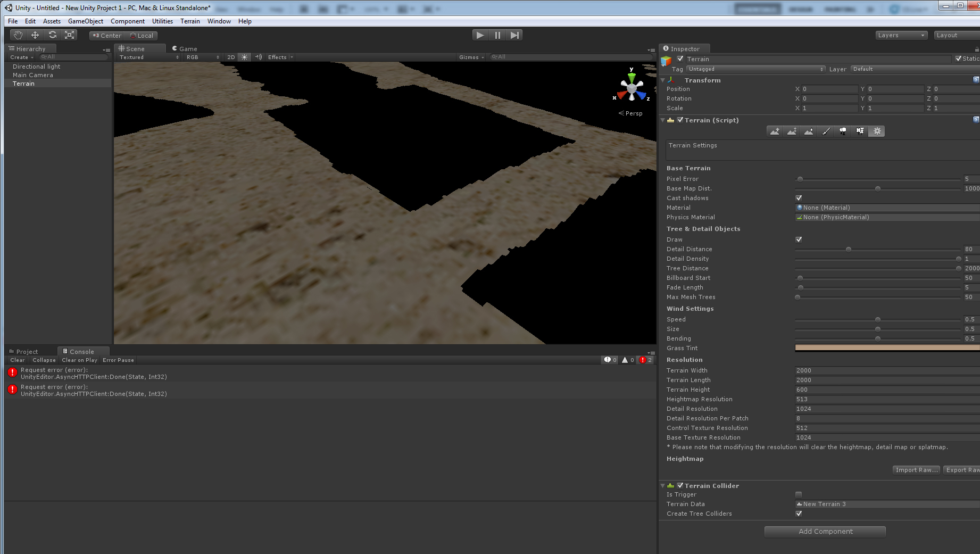Open the File menu
The height and width of the screenshot is (554, 980).
[13, 21]
